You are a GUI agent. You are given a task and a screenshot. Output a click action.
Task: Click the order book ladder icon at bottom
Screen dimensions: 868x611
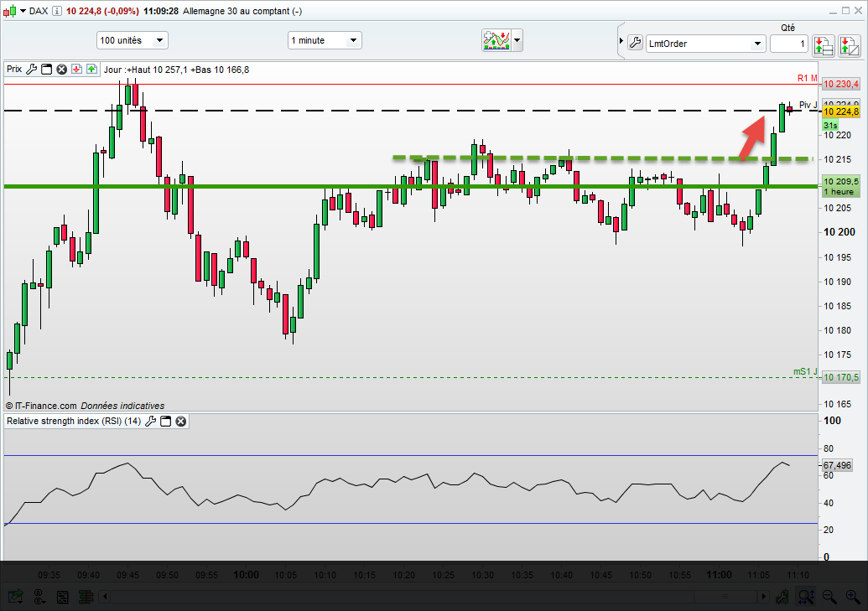click(86, 597)
